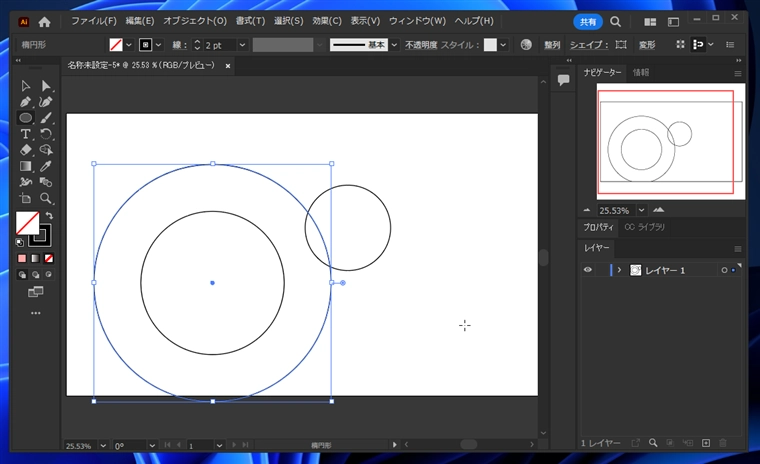Select the Eraser tool
Screen dimensions: 760x464
point(25,150)
